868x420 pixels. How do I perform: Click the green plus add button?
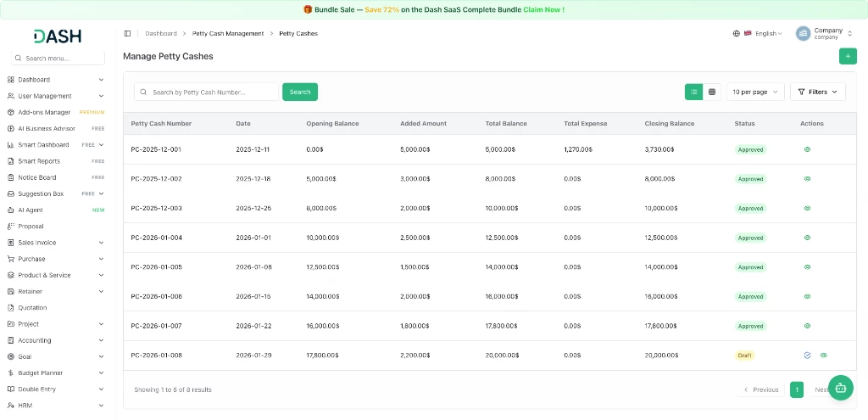tap(848, 57)
